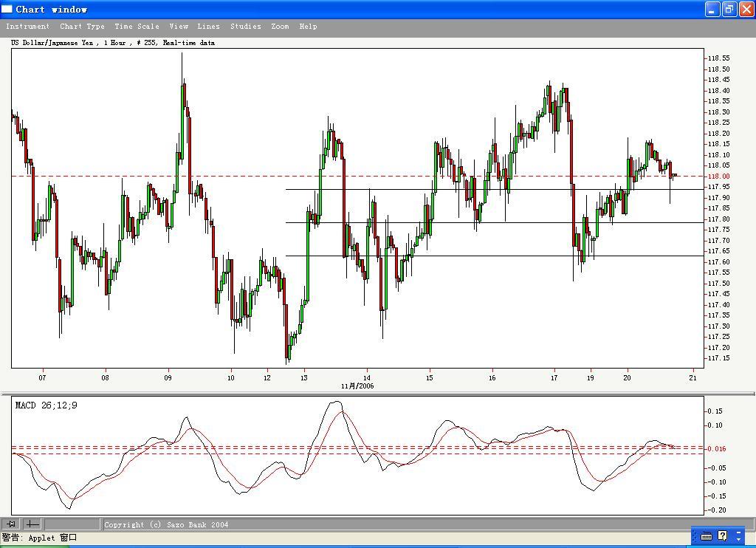Minimize the Chart window
The height and width of the screenshot is (548, 756).
[712, 9]
